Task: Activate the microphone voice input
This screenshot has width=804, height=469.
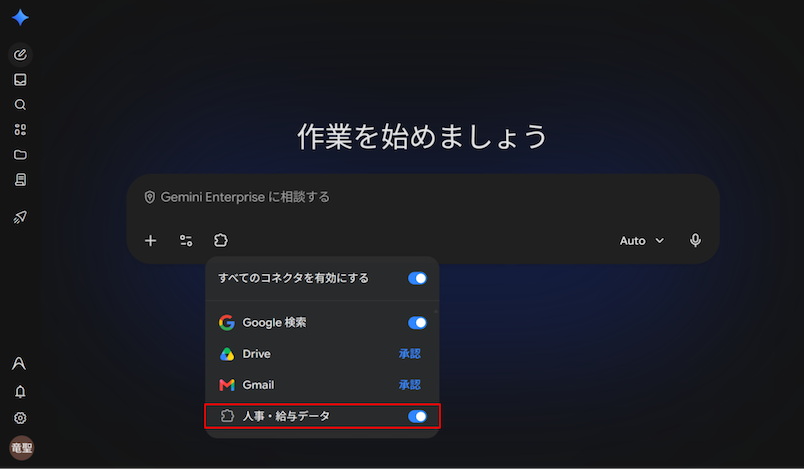Action: tap(695, 240)
